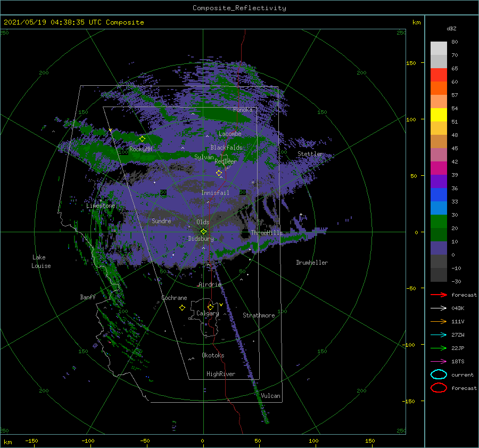Click the yellow diamond marker above Calgary
Image resolution: width=479 pixels, height=448 pixels.
(210, 307)
